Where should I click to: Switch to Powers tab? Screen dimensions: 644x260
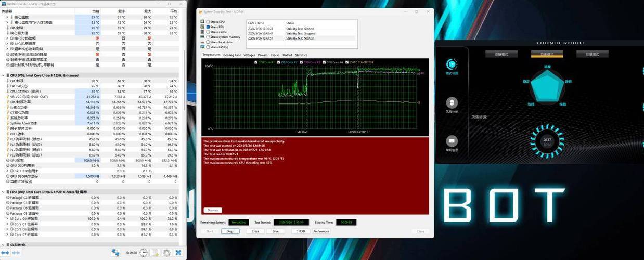coord(263,55)
